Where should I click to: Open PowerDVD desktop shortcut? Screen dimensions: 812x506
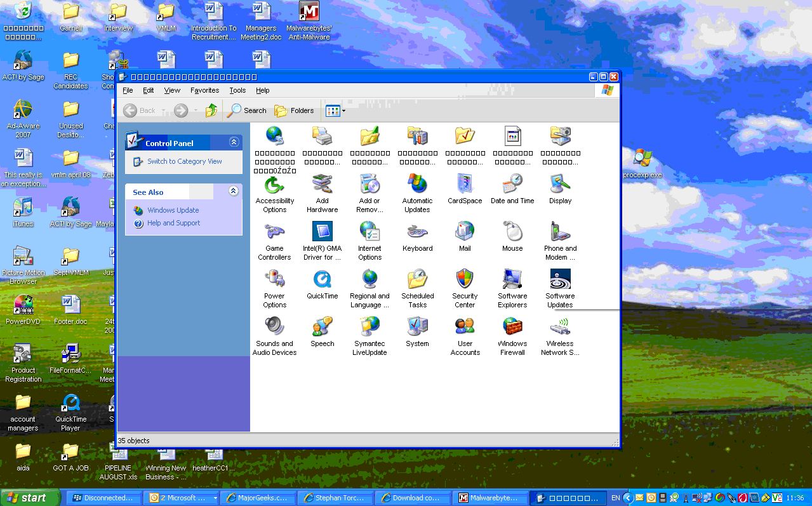[x=23, y=310]
